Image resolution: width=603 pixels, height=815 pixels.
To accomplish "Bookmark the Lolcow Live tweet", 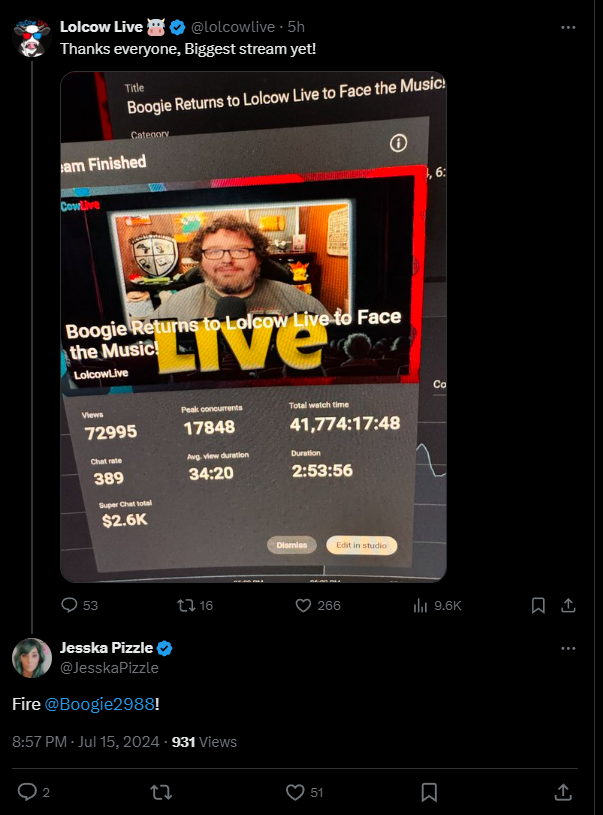I will point(538,605).
